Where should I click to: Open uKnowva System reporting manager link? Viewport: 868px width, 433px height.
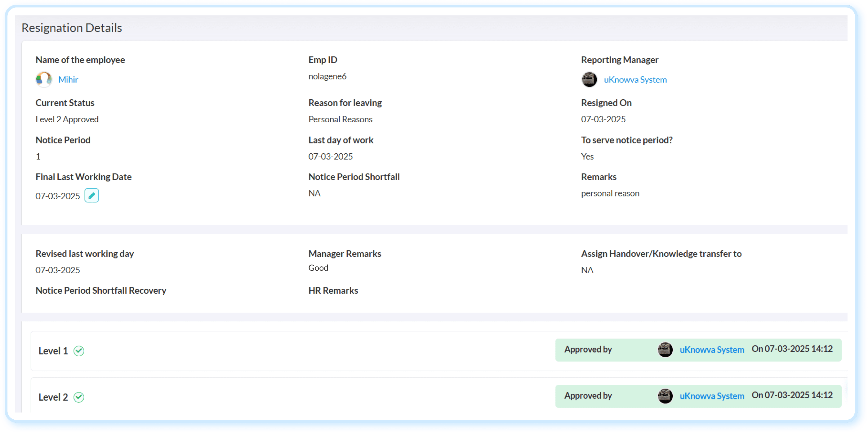635,79
